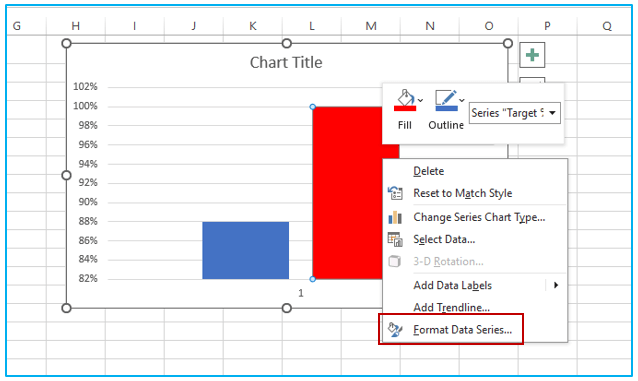Click the 100% vertical axis label
Image resolution: width=638 pixels, height=381 pixels.
[x=85, y=106]
